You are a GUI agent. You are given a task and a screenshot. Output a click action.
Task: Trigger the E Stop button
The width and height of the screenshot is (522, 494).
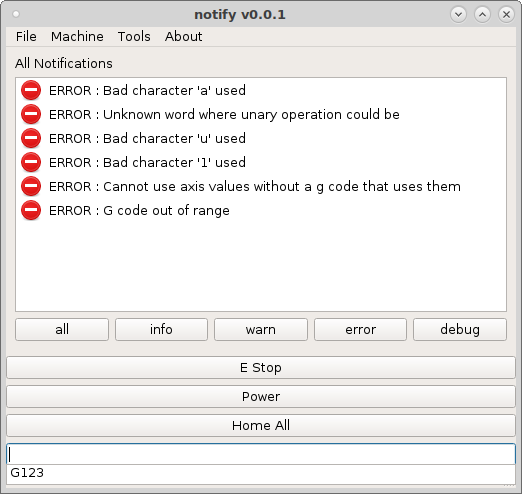(261, 367)
